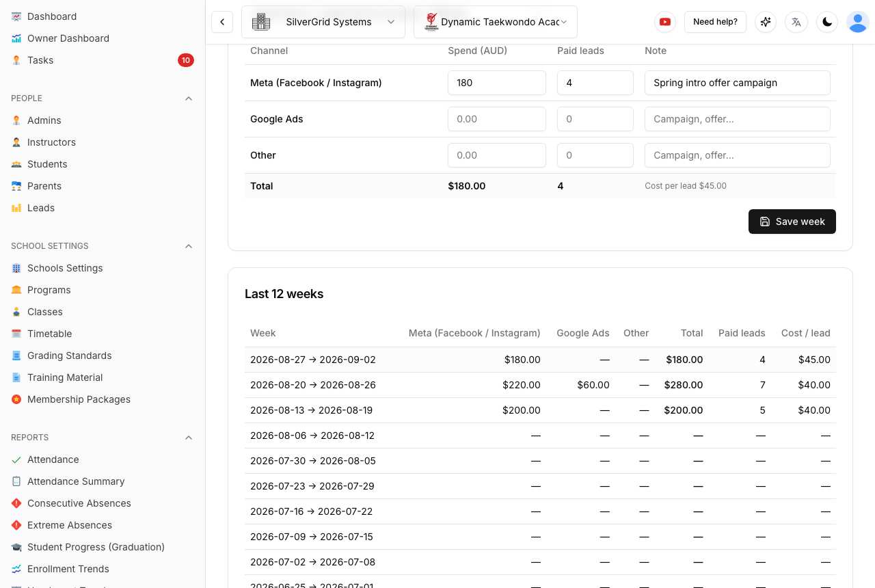This screenshot has width=875, height=588.
Task: Click the Save week button
Action: [x=792, y=222]
